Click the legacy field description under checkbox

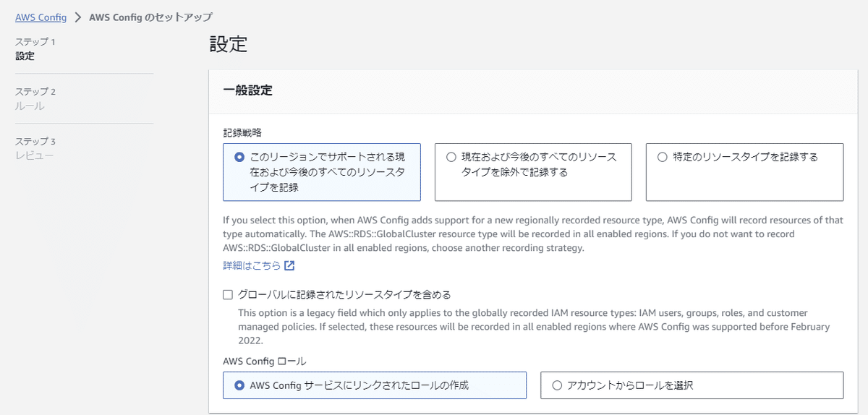tap(534, 326)
